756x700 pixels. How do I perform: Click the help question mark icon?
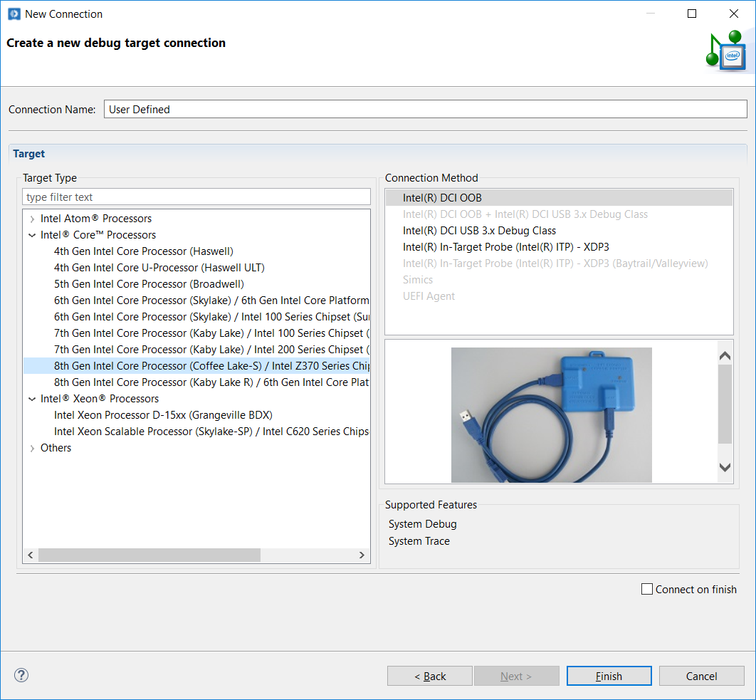(x=21, y=675)
